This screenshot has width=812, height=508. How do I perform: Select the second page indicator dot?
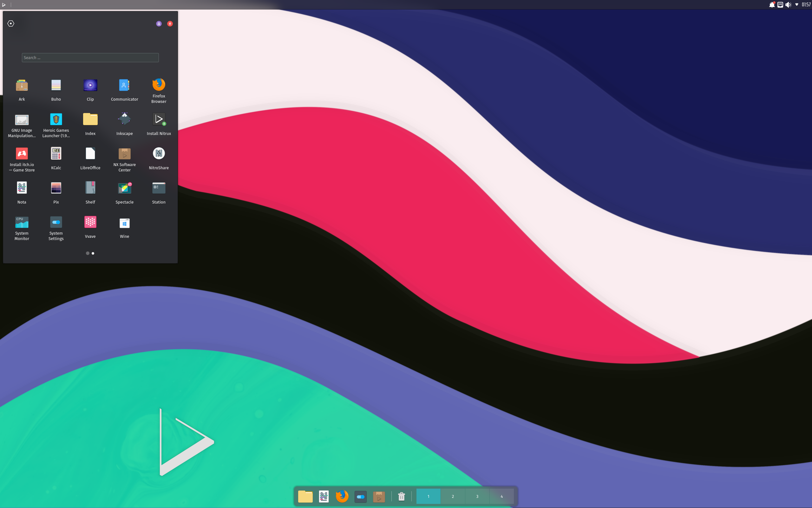coord(93,253)
